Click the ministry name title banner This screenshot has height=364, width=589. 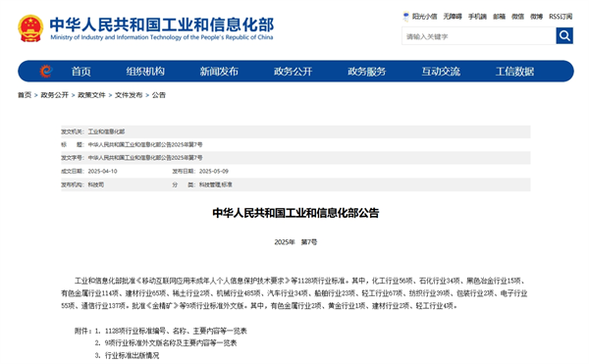click(162, 28)
